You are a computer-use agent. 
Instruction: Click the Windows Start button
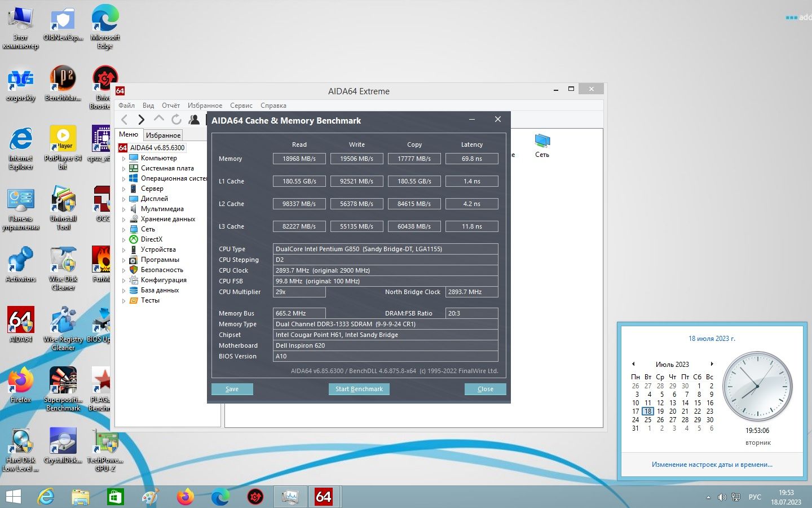point(13,497)
